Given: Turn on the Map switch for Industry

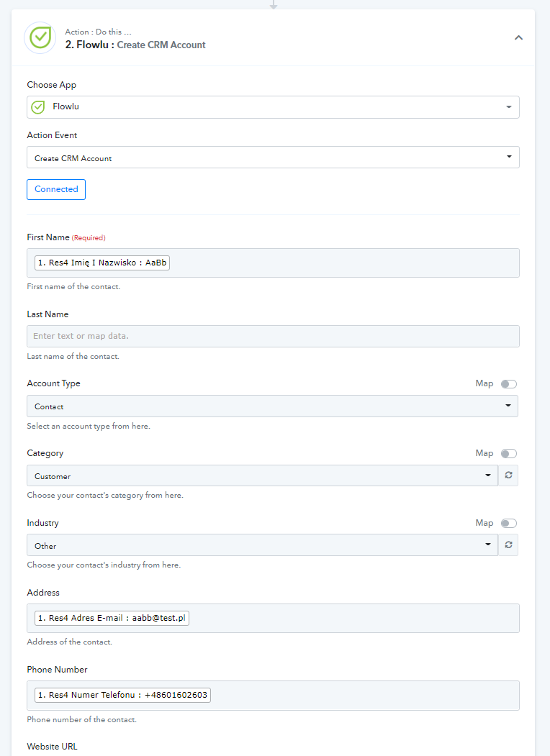Looking at the screenshot, I should click(x=508, y=523).
